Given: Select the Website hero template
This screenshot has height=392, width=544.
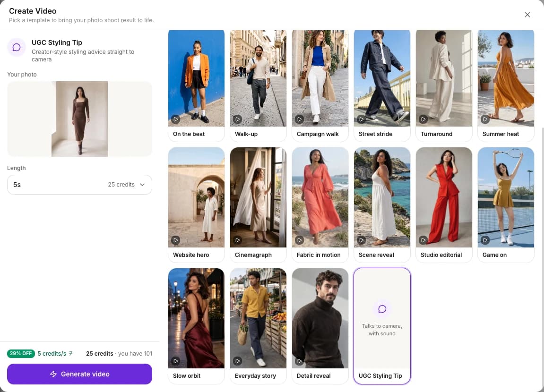Looking at the screenshot, I should point(196,205).
